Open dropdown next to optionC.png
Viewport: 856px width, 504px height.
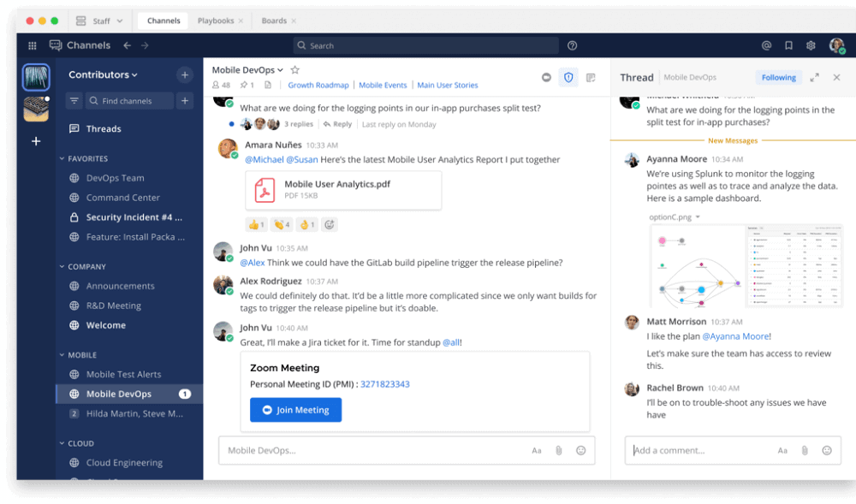pos(698,217)
